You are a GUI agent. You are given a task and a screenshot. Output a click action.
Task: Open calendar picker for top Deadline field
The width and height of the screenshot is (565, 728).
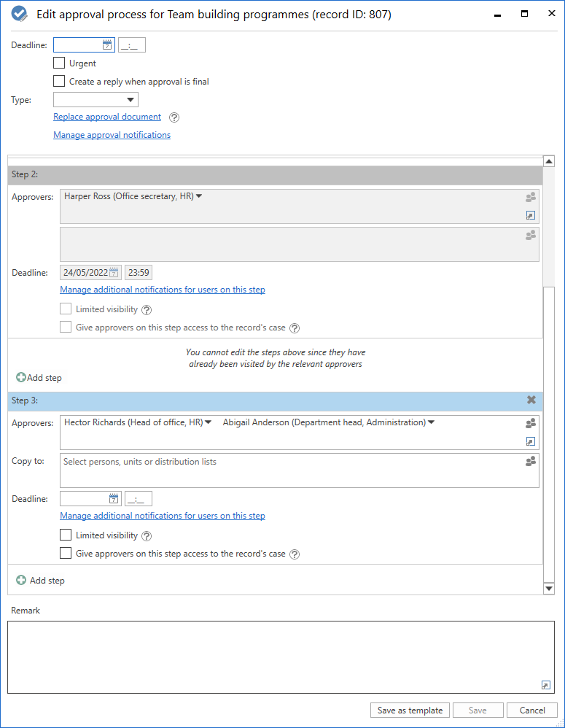pos(107,45)
